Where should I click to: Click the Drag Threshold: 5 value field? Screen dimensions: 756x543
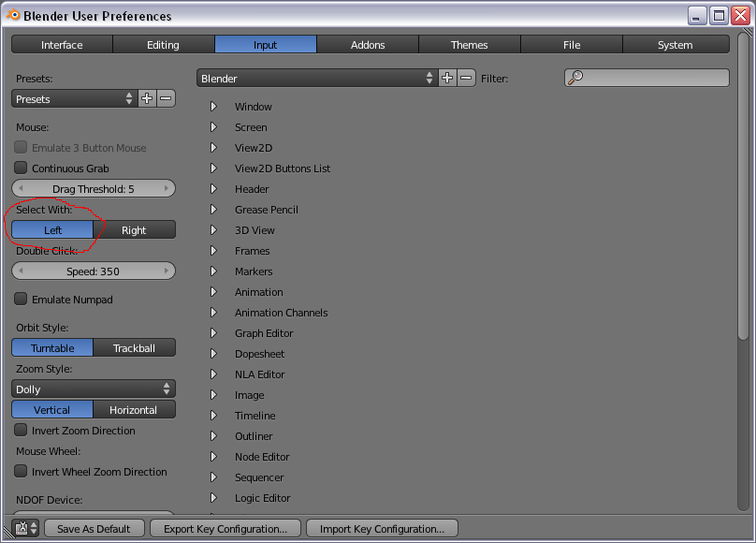(94, 188)
